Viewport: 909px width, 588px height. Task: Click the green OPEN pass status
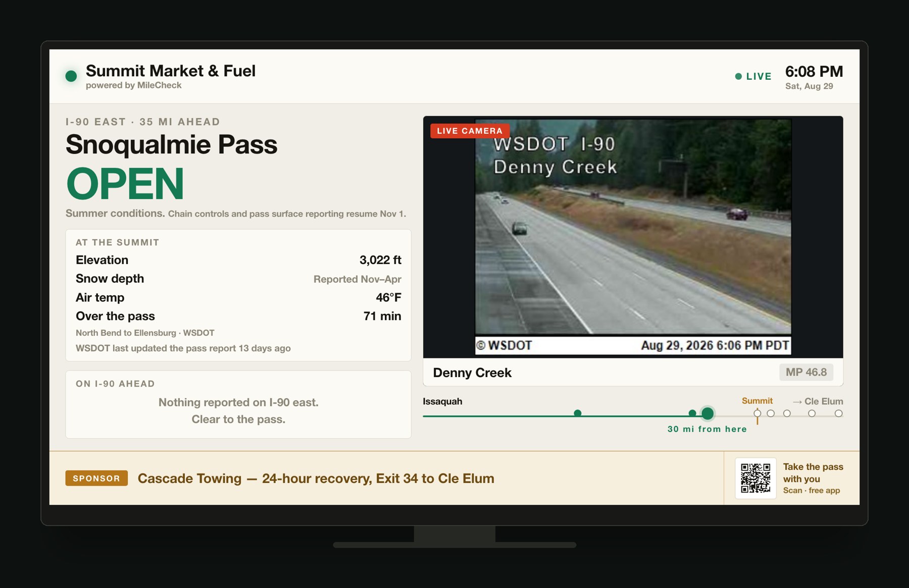pos(125,184)
